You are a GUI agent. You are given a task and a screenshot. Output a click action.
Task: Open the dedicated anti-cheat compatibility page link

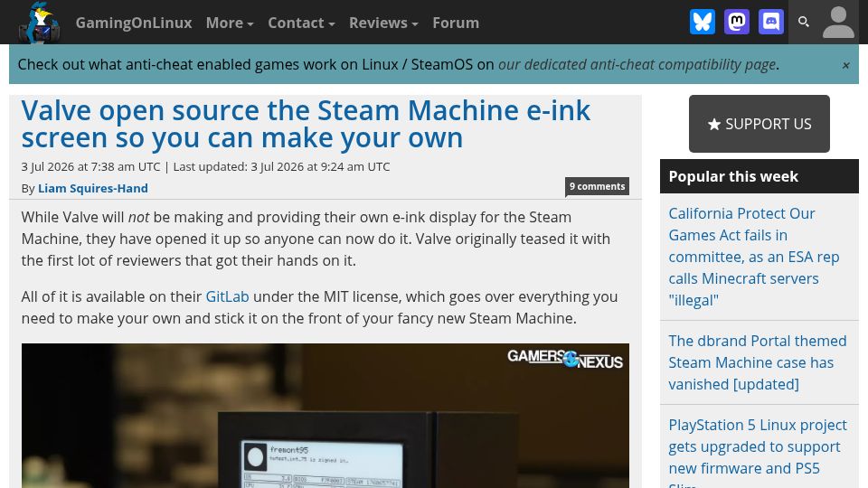click(637, 65)
